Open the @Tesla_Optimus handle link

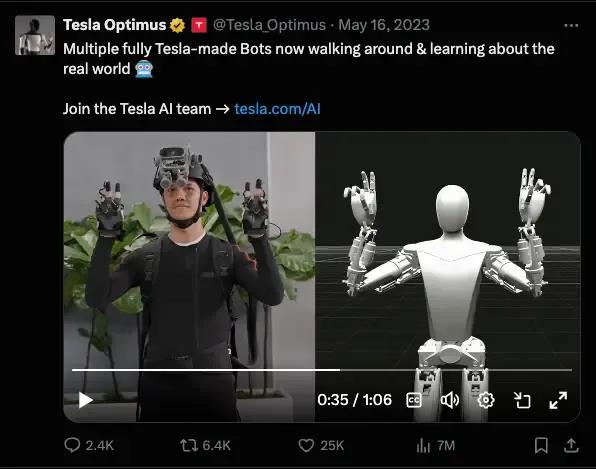coord(269,25)
